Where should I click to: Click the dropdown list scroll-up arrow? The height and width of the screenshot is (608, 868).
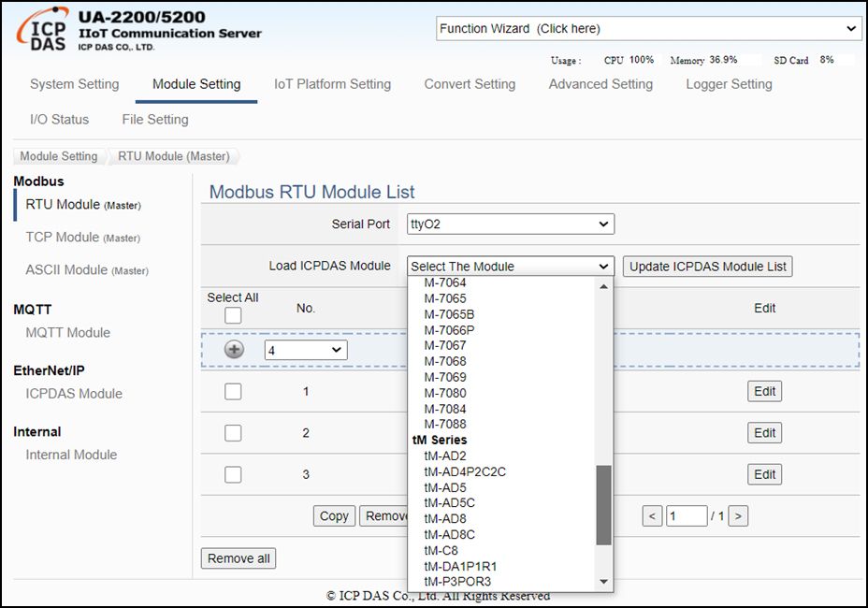[603, 286]
